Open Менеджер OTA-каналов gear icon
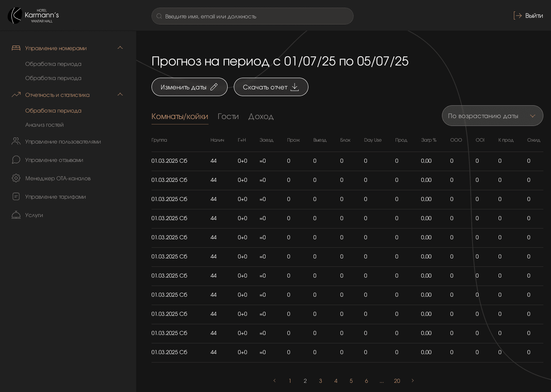Viewport: 551px width, 392px height. click(16, 178)
